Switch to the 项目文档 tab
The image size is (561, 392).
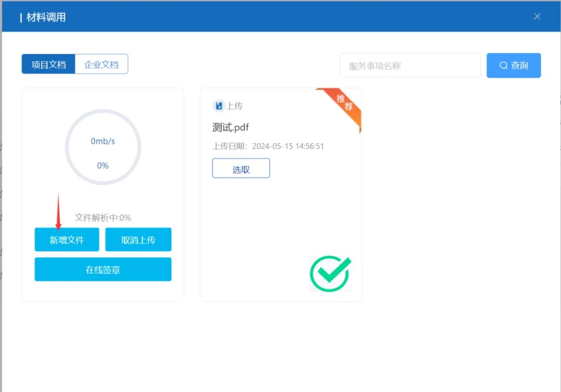click(48, 64)
